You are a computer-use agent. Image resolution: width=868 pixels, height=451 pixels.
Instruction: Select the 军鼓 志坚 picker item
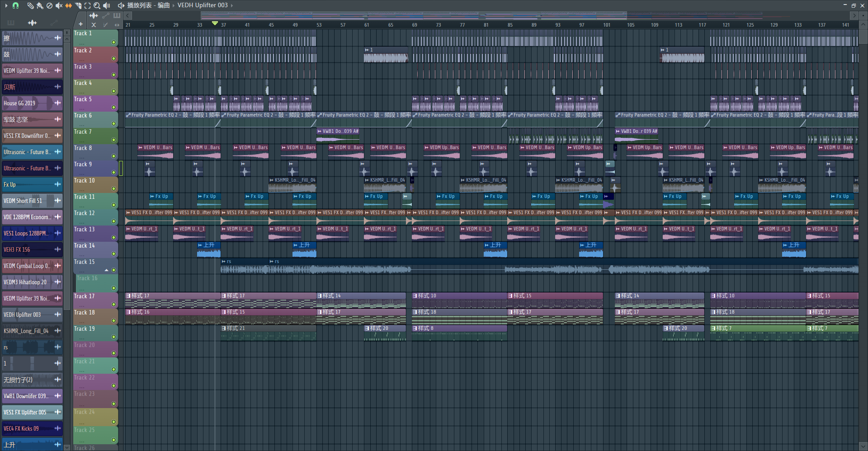32,119
